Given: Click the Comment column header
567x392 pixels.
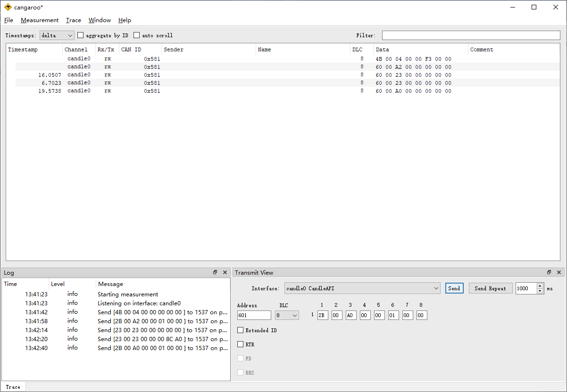Looking at the screenshot, I should pos(514,49).
